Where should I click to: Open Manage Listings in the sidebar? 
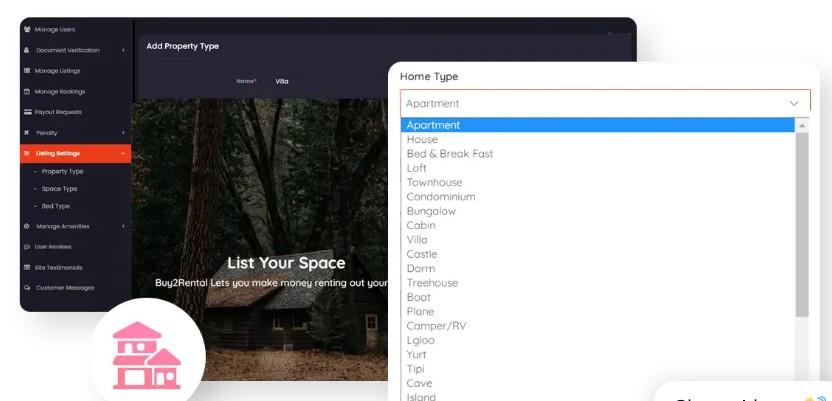tap(57, 71)
